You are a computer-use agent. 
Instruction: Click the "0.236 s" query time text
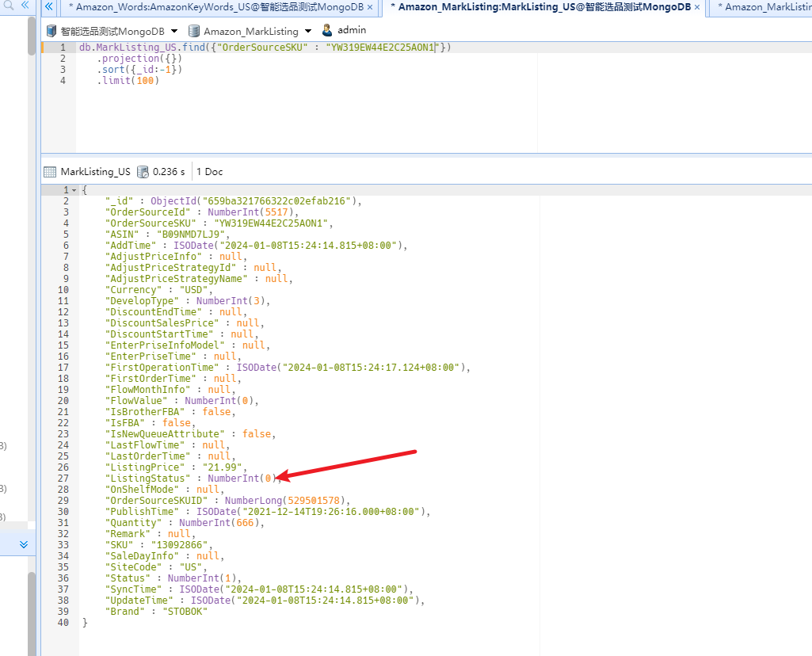169,172
